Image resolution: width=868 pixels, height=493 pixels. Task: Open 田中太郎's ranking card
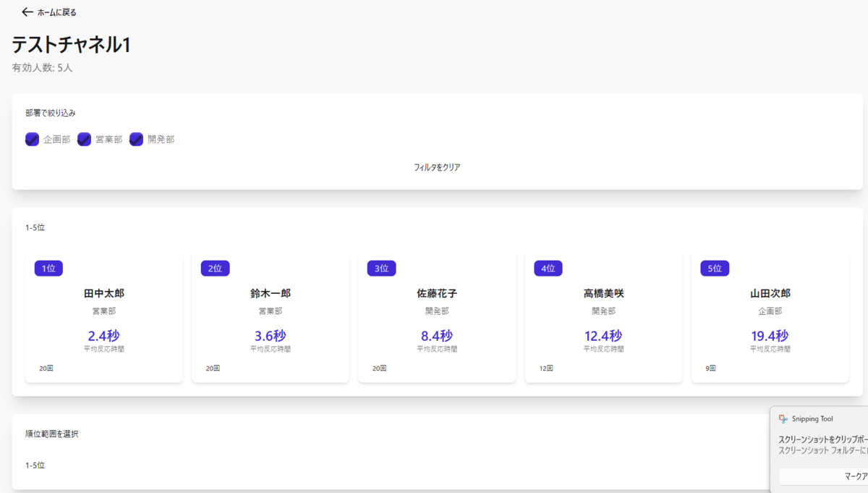(x=104, y=318)
